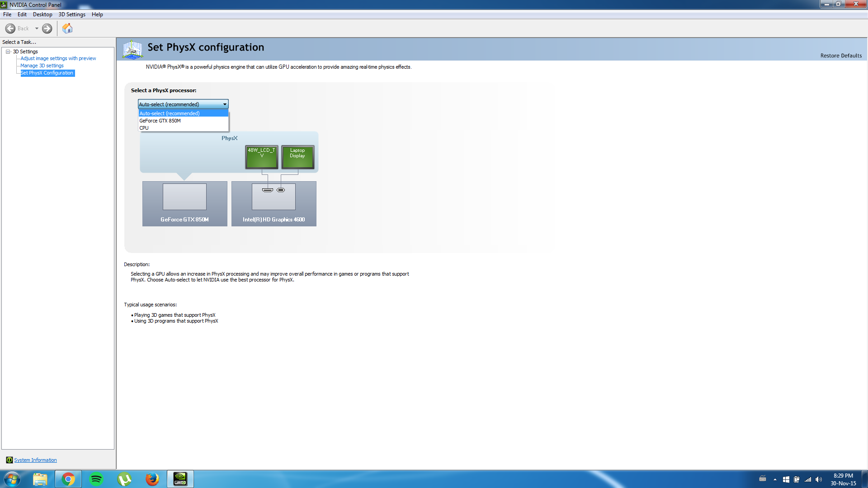Open Manage 3D settings task
The width and height of the screenshot is (868, 488).
coord(42,66)
